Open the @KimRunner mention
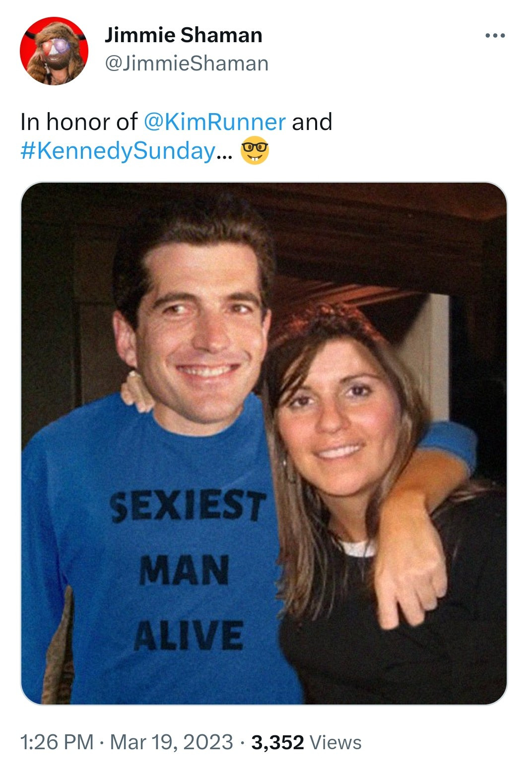This screenshot has height=777, width=532. (214, 122)
